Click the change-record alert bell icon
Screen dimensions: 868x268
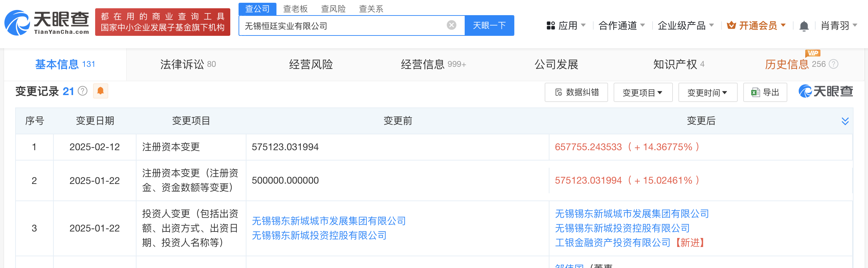pyautogui.click(x=101, y=91)
